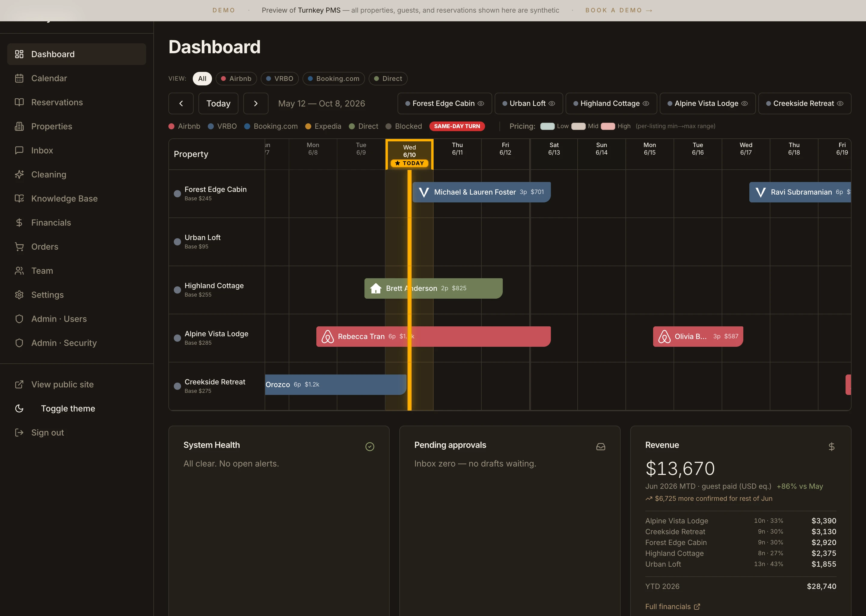The height and width of the screenshot is (616, 866).
Task: Click the BOOK A DEMO link
Action: [x=619, y=10]
